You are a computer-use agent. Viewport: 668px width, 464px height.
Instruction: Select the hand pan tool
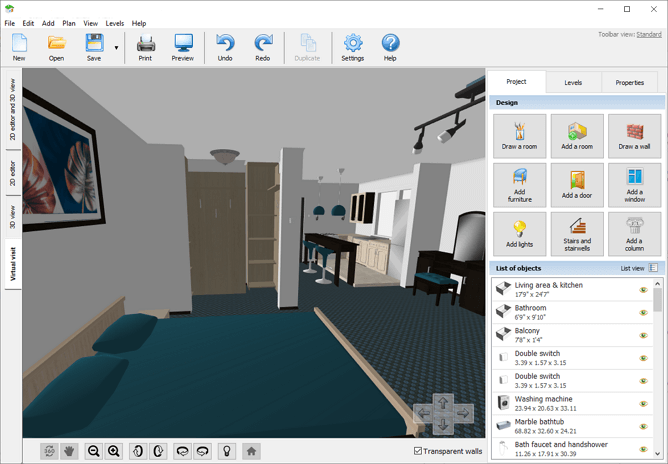click(69, 451)
